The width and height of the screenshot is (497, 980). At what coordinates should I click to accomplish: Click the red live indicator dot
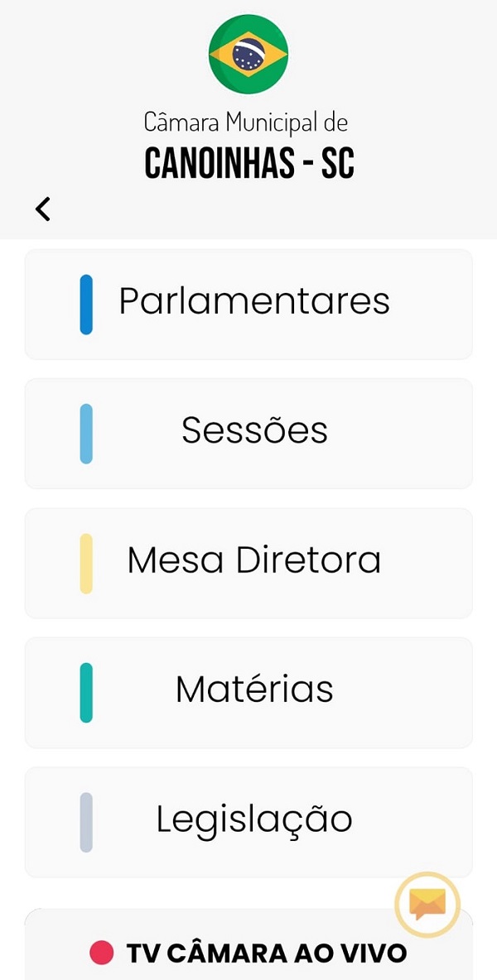[x=101, y=953]
